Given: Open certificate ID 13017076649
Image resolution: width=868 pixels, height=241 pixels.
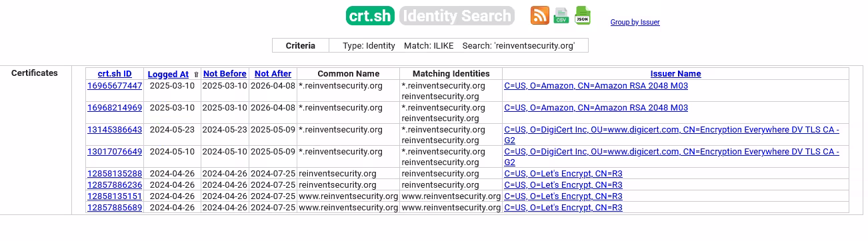Looking at the screenshot, I should tap(115, 152).
